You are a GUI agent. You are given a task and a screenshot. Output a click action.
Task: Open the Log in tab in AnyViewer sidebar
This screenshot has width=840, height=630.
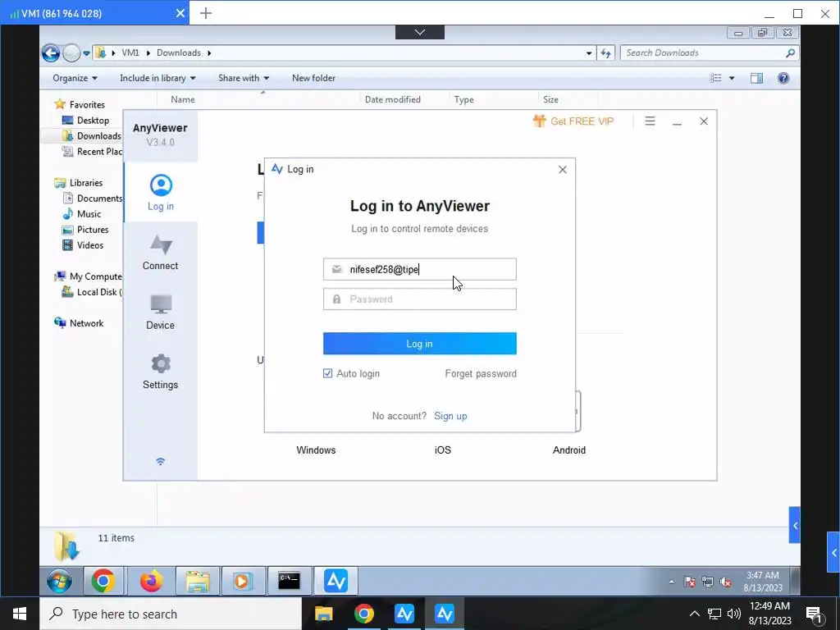(161, 192)
